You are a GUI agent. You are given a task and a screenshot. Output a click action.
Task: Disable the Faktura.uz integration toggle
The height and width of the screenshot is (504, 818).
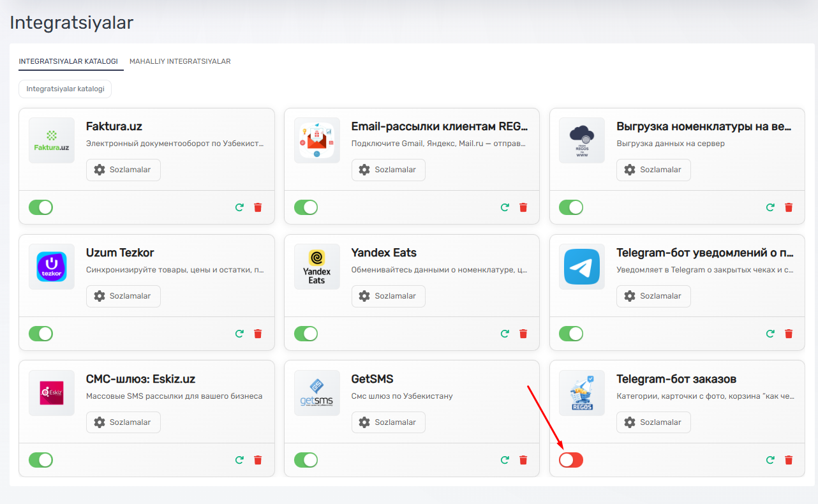point(41,207)
